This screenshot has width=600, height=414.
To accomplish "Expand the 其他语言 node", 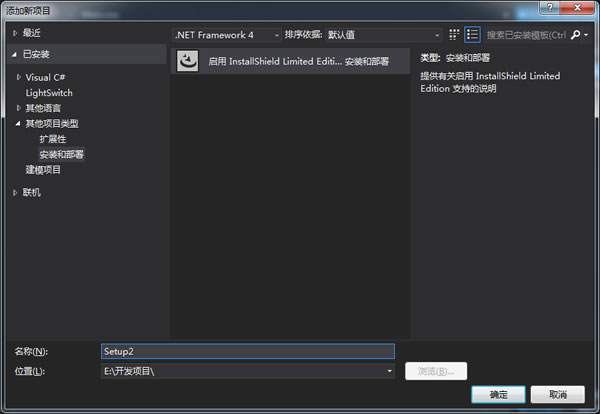I will pyautogui.click(x=18, y=108).
